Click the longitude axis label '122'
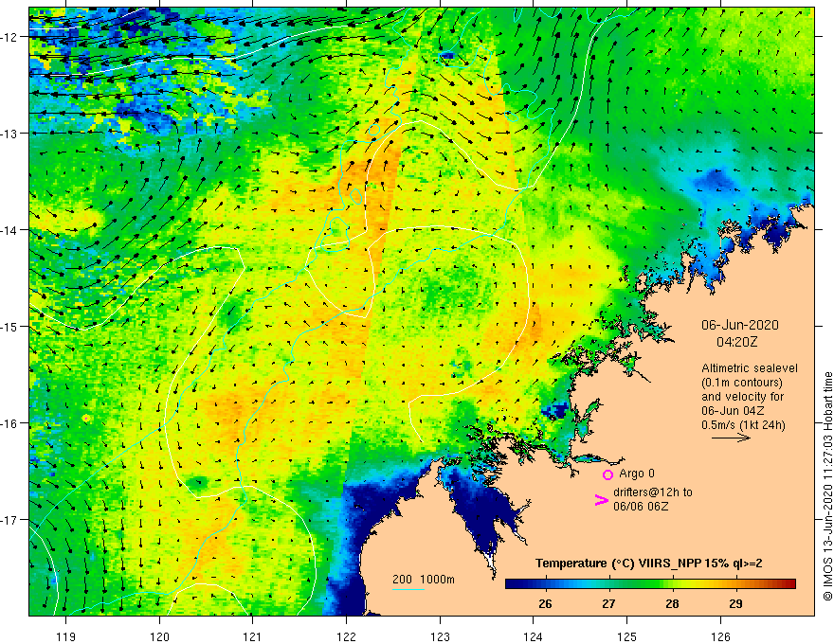The height and width of the screenshot is (644, 834). 346,636
